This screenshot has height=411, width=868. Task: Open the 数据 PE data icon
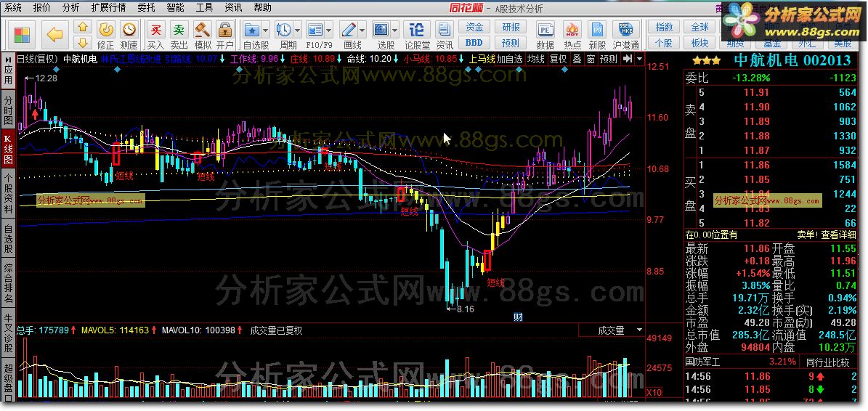[x=545, y=29]
